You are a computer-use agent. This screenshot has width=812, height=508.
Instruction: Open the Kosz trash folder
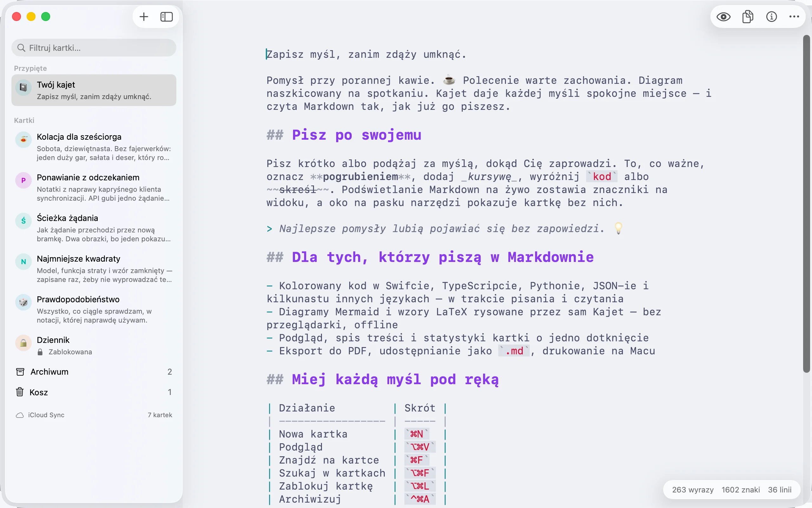94,392
